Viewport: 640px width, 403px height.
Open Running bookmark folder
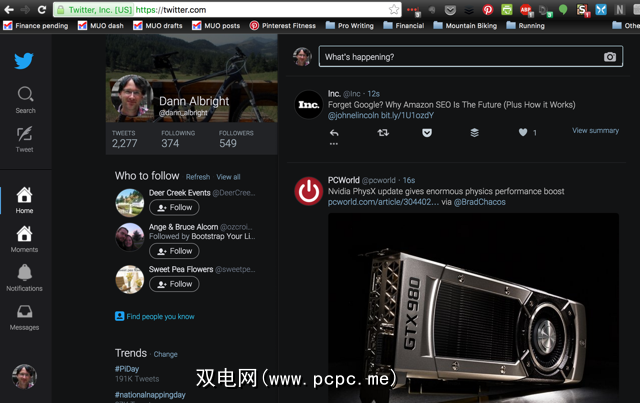pyautogui.click(x=526, y=26)
